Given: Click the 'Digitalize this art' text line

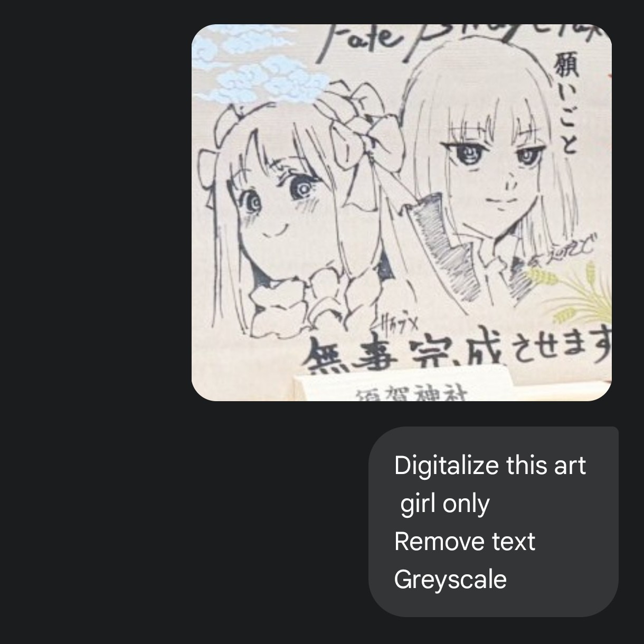Looking at the screenshot, I should [490, 466].
